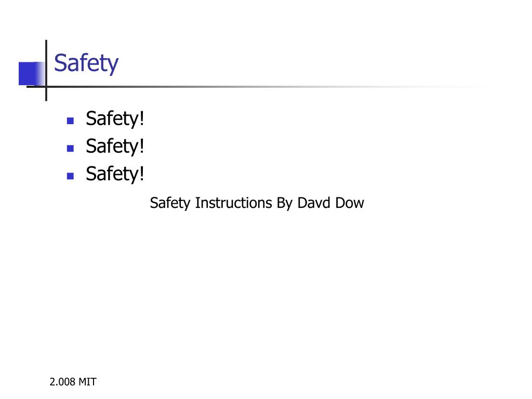Select the third blue square bullet marker

click(x=70, y=176)
